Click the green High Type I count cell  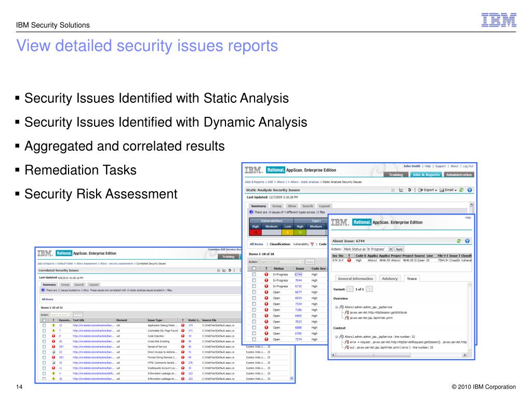click(300, 232)
